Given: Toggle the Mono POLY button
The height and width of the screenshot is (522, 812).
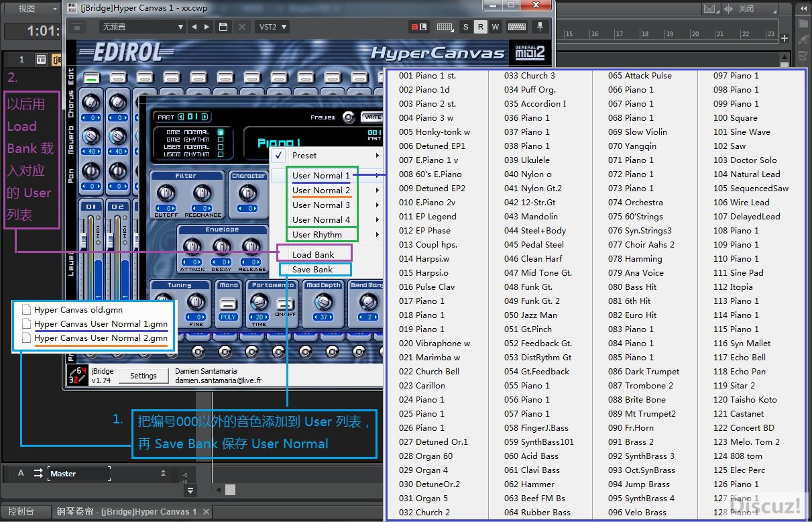Looking at the screenshot, I should click(x=229, y=306).
